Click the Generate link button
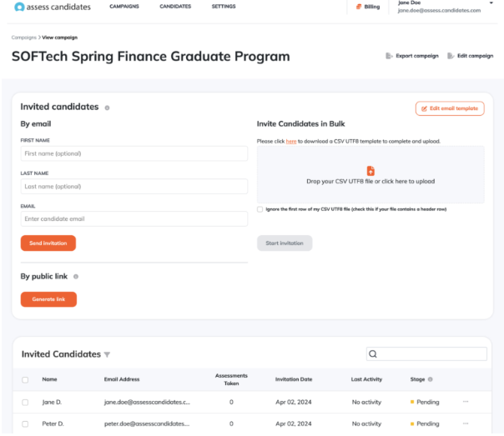 48,299
